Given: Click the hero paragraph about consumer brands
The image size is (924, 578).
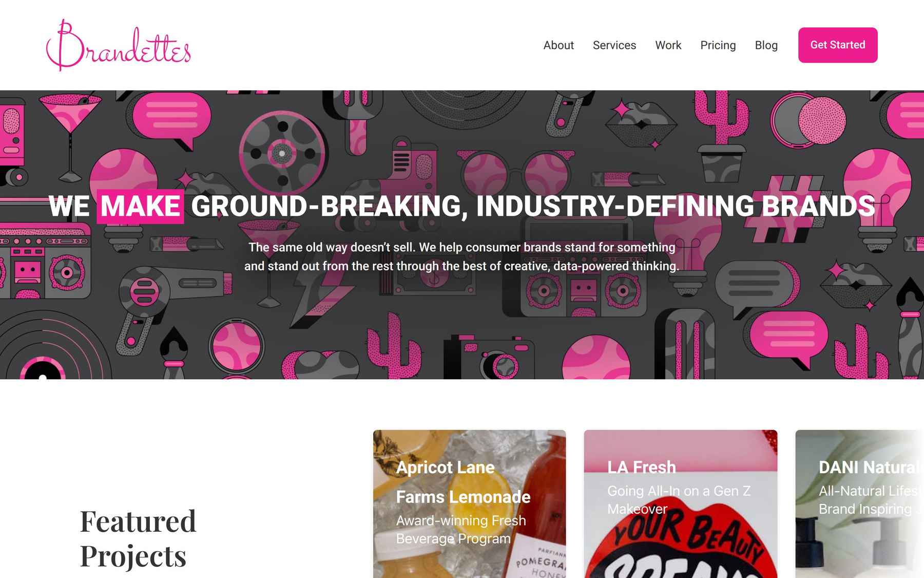Looking at the screenshot, I should [x=461, y=256].
